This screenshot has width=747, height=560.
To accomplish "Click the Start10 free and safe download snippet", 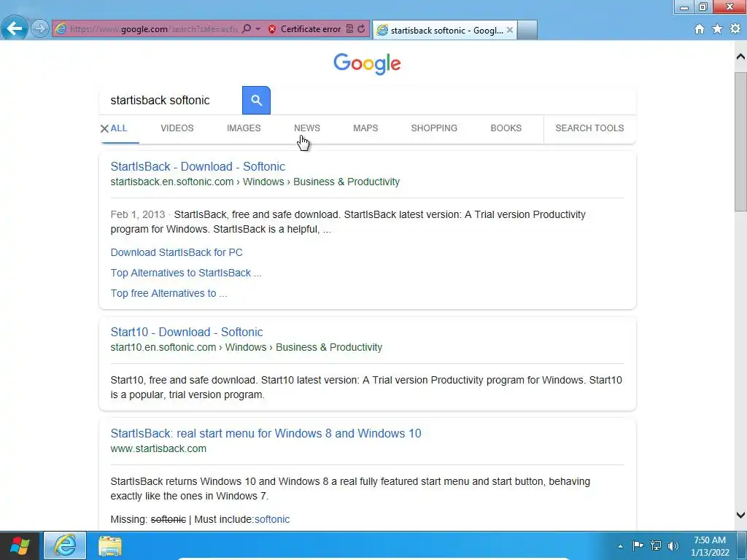I will click(x=366, y=387).
